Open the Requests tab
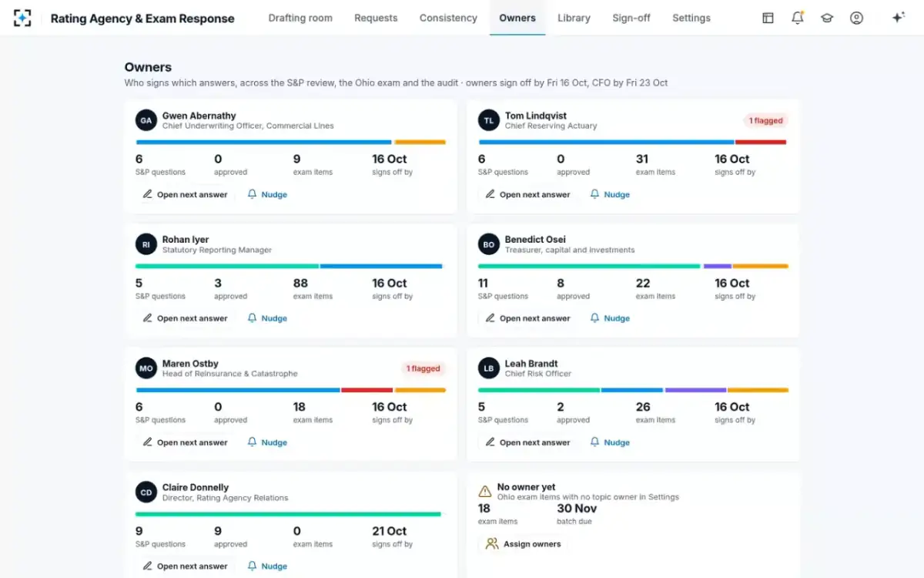The image size is (924, 578). coord(376,18)
